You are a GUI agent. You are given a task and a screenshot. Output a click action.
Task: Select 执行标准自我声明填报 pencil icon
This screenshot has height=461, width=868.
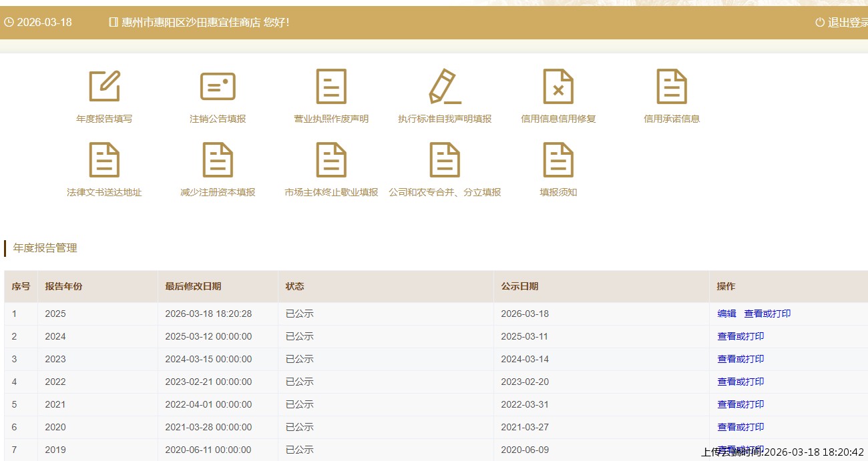coord(445,87)
